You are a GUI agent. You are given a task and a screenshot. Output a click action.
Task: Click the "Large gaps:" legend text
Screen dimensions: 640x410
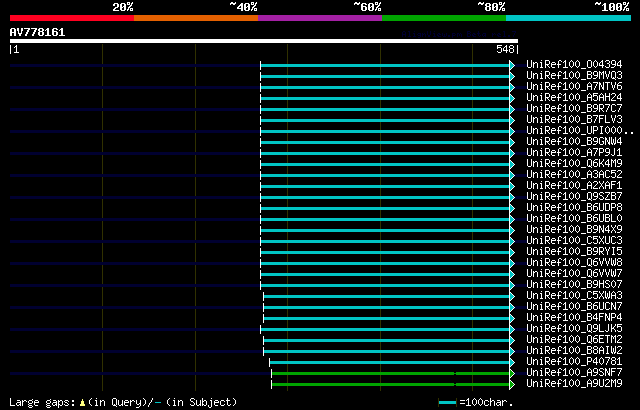click(42, 403)
